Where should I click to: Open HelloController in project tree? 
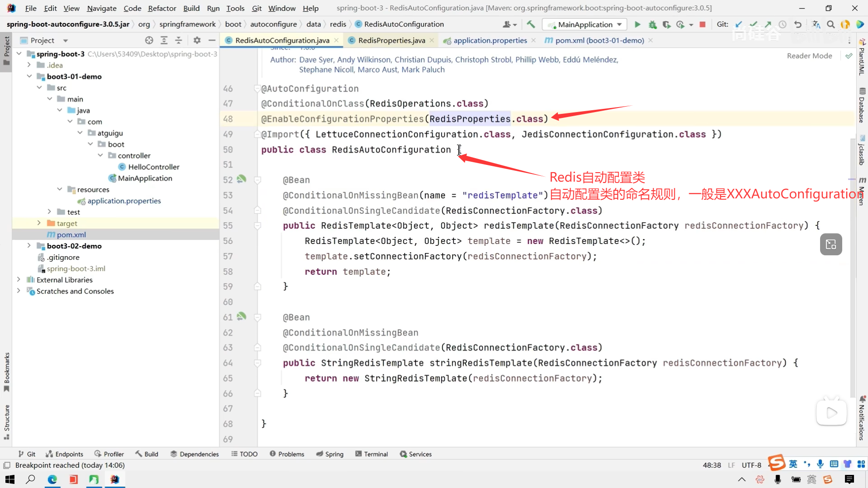tap(153, 167)
